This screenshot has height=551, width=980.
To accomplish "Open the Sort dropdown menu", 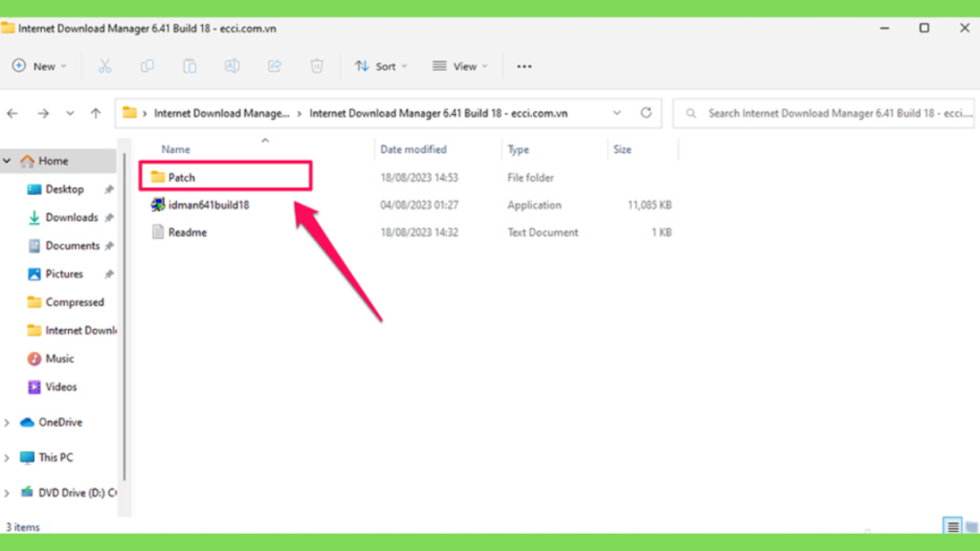I will [381, 66].
